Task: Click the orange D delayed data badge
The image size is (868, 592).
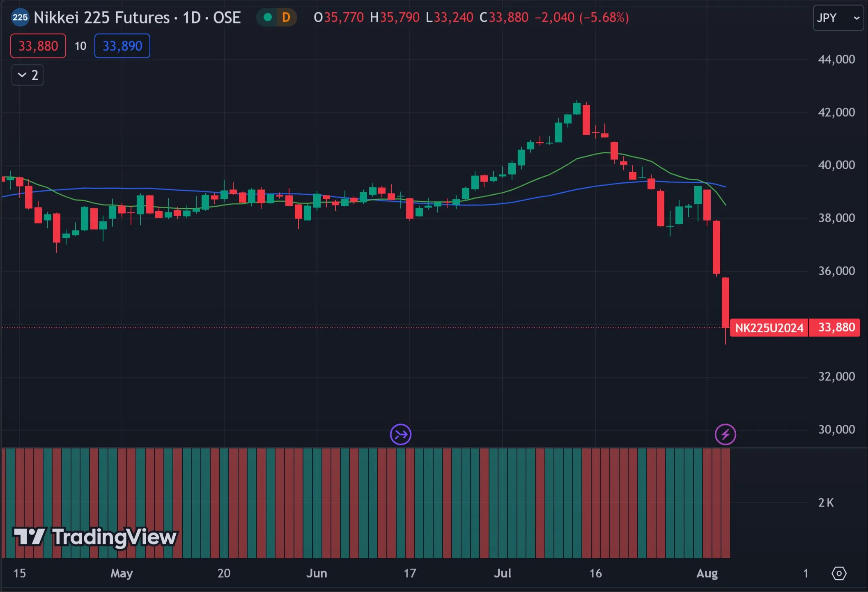Action: [x=286, y=17]
